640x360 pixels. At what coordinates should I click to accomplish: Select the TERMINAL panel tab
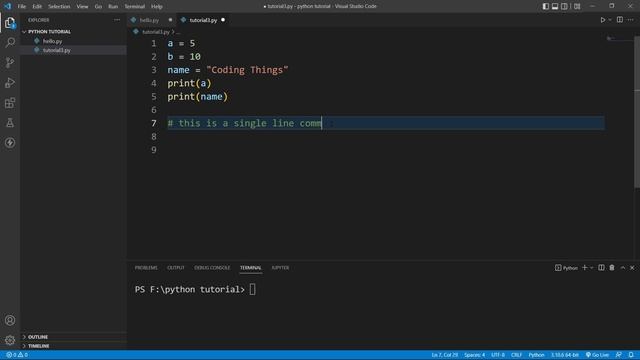coord(251,268)
